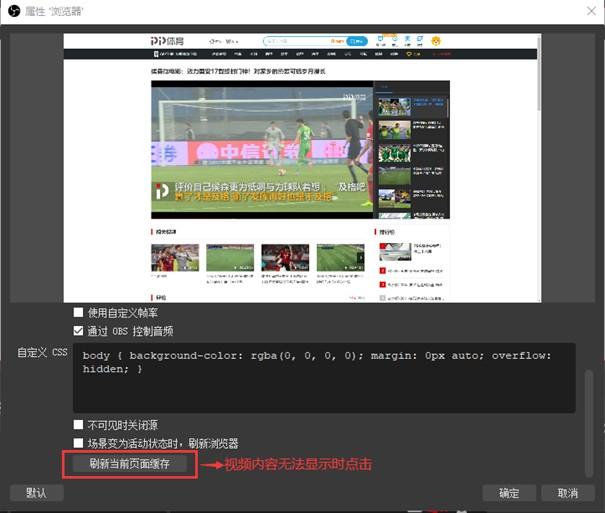605x513 pixels.
Task: Reset properties with the 默认 button
Action: click(x=37, y=493)
